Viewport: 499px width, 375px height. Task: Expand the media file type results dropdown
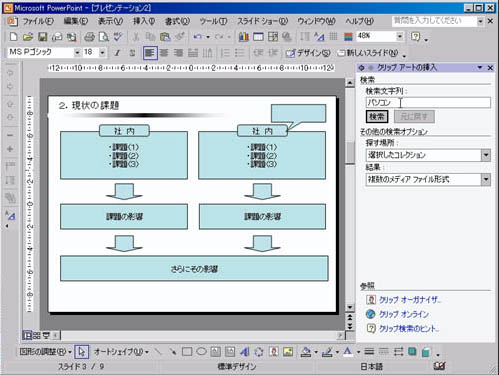pos(486,180)
